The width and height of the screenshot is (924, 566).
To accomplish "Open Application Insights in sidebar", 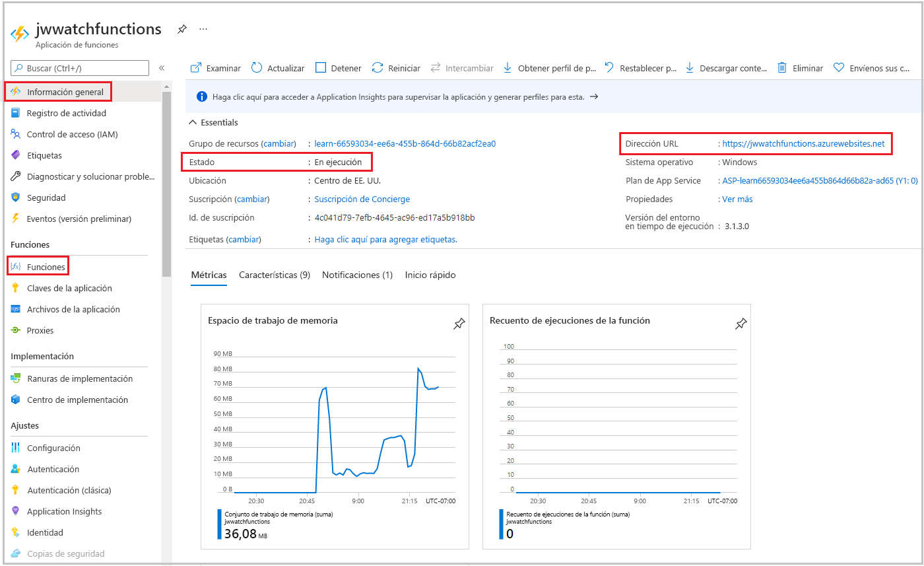I will [x=64, y=511].
